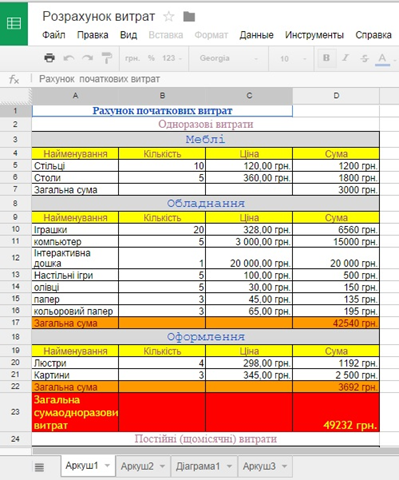Click the Redo arrow
The width and height of the screenshot is (399, 480).
[87, 58]
